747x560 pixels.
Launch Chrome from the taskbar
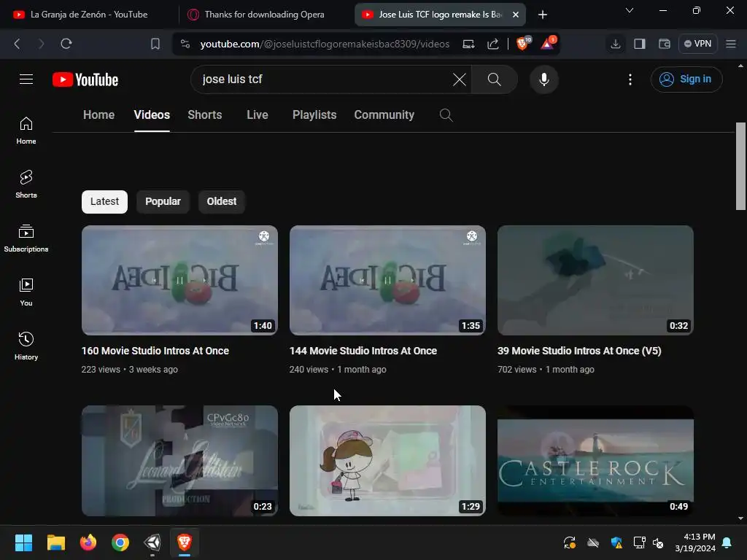point(120,542)
